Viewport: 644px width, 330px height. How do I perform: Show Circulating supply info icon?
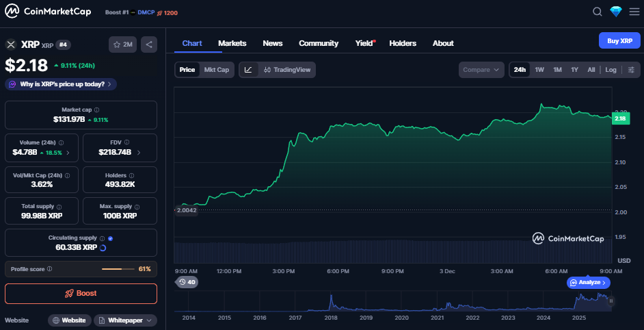point(103,238)
